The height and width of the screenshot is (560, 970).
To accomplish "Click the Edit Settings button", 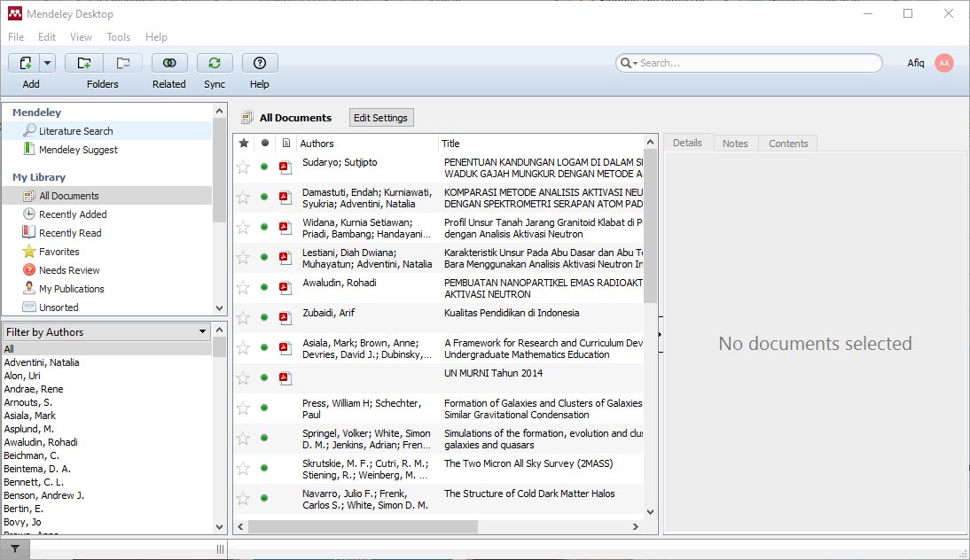I will [x=380, y=117].
